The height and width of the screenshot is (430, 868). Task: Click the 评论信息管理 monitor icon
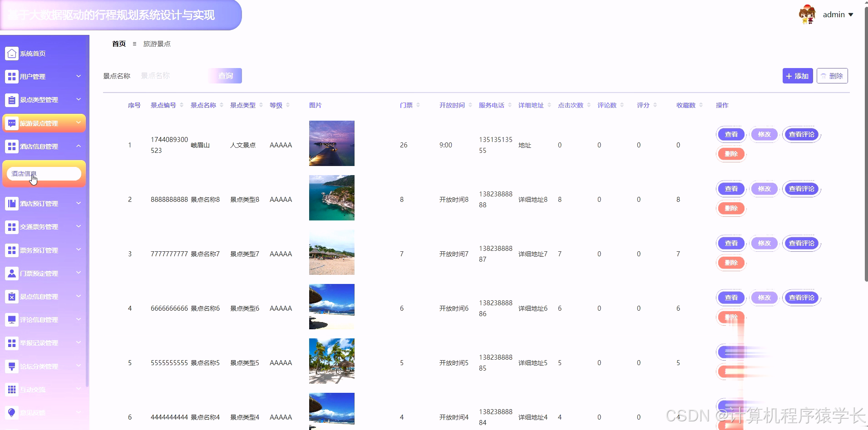click(x=12, y=319)
